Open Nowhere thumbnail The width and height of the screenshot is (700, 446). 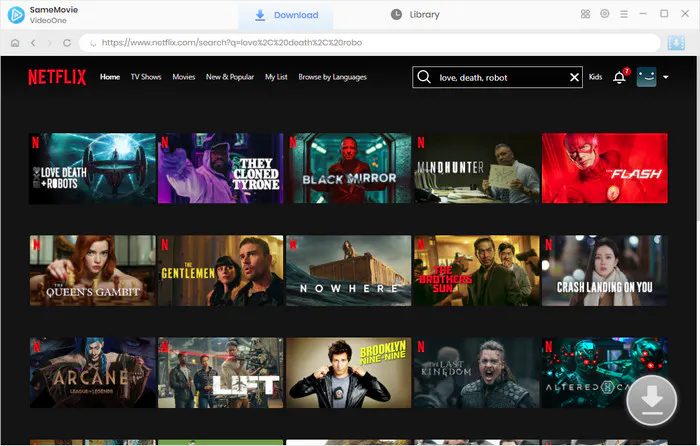pos(349,271)
